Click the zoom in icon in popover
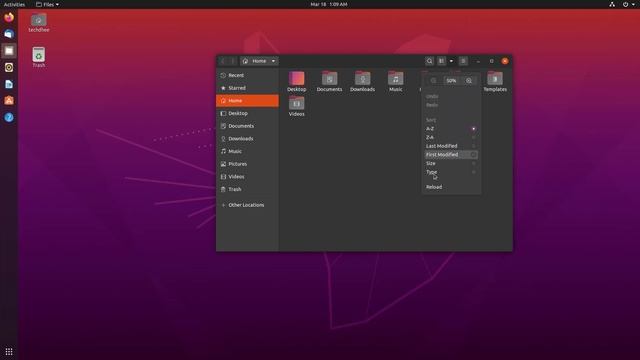The image size is (640, 360). (469, 80)
